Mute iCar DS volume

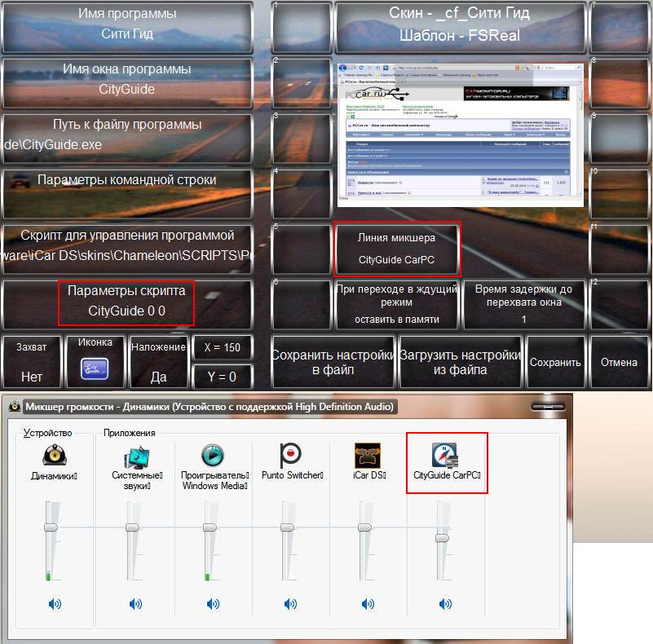368,603
